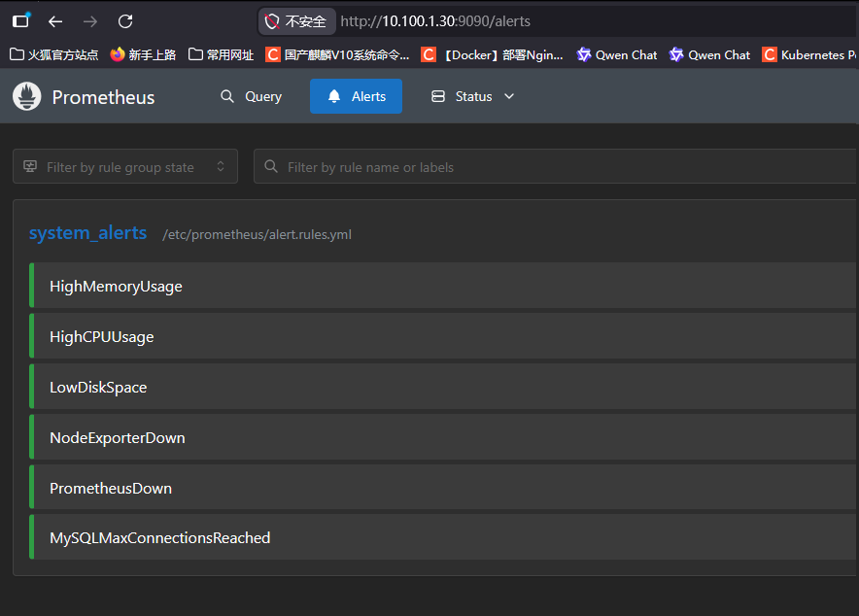The image size is (859, 616).
Task: Click the search icon in rule name filter
Action: pyautogui.click(x=271, y=166)
